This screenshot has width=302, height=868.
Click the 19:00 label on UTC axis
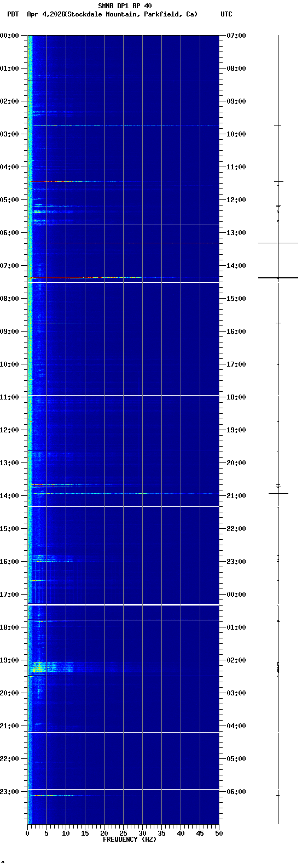point(236,430)
